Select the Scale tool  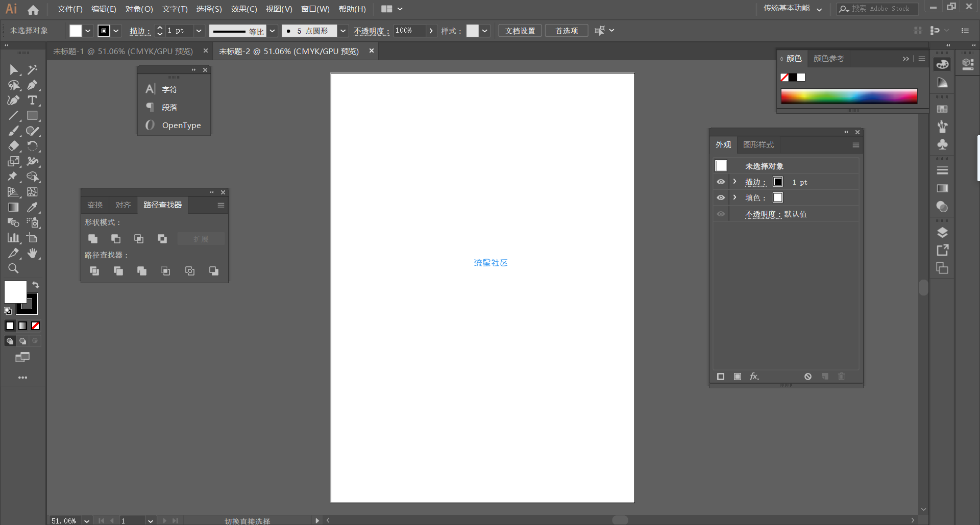(x=13, y=162)
